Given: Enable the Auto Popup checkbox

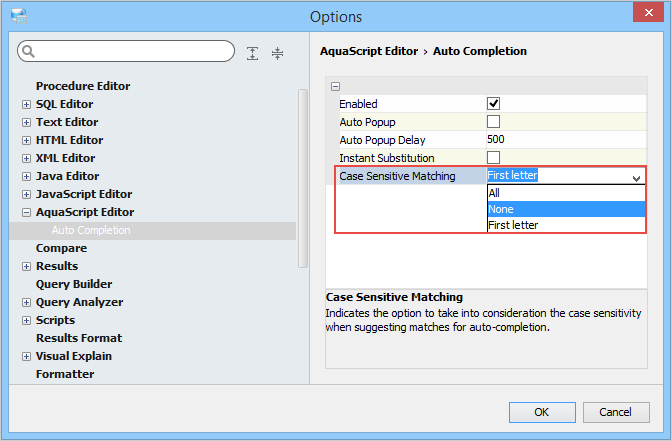Looking at the screenshot, I should [493, 122].
